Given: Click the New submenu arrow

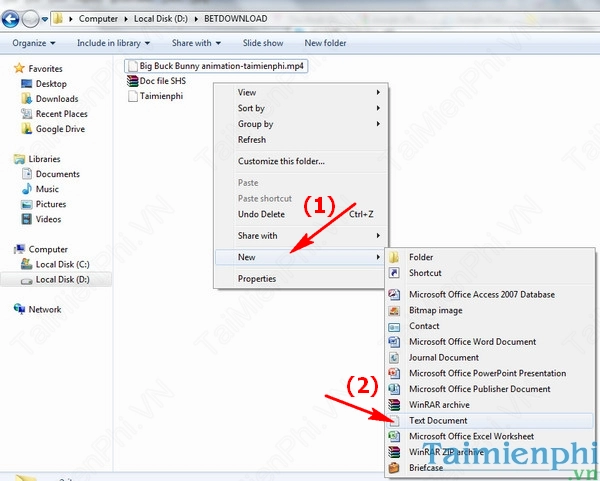Looking at the screenshot, I should (x=378, y=257).
